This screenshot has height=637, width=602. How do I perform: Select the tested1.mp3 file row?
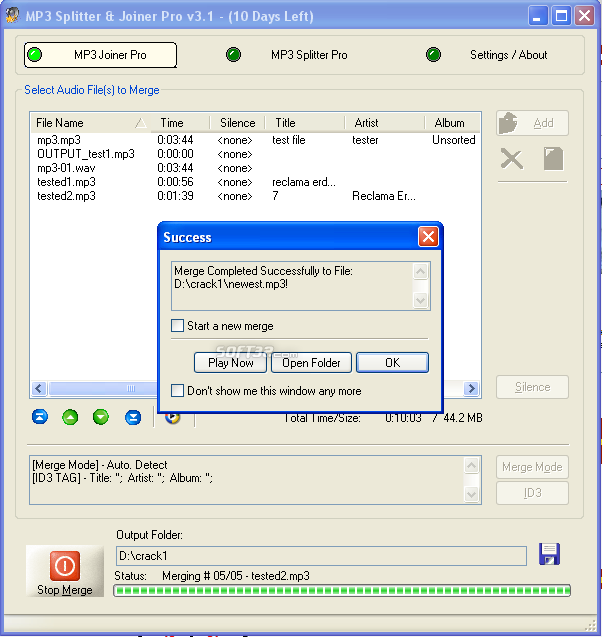256,182
